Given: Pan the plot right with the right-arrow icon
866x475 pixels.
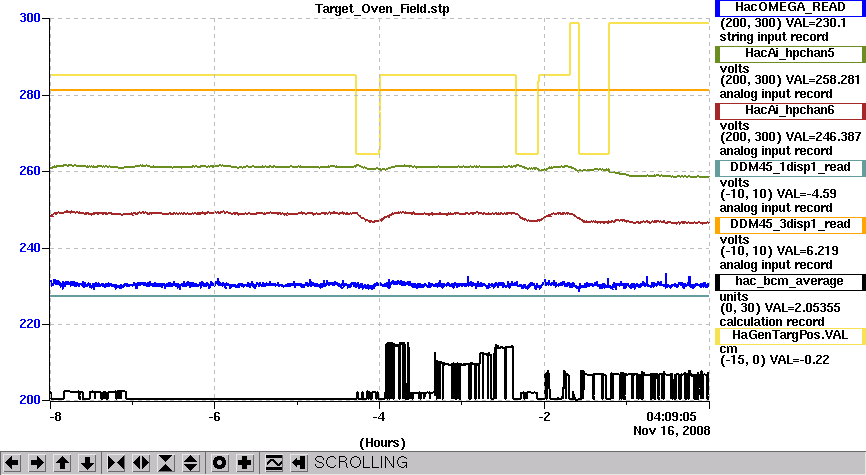Looking at the screenshot, I should pos(37,463).
